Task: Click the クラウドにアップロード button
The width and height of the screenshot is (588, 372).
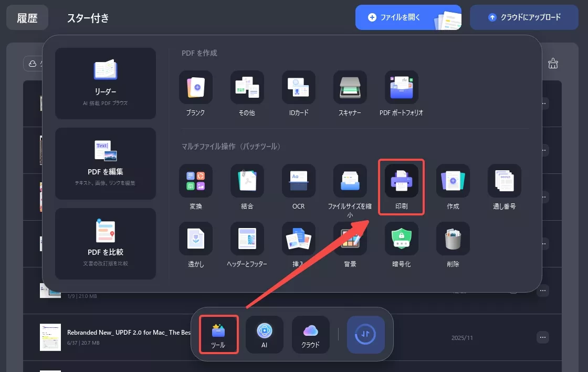Action: tap(523, 17)
